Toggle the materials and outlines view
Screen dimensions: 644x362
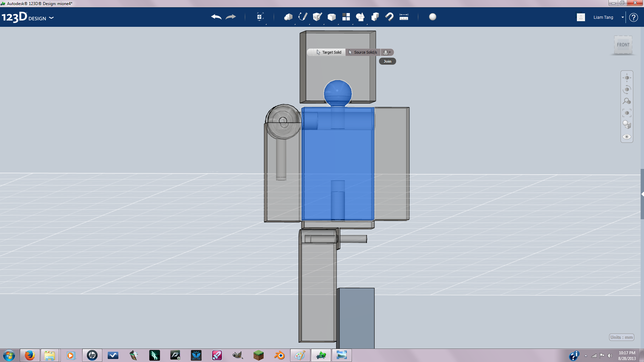pyautogui.click(x=627, y=125)
